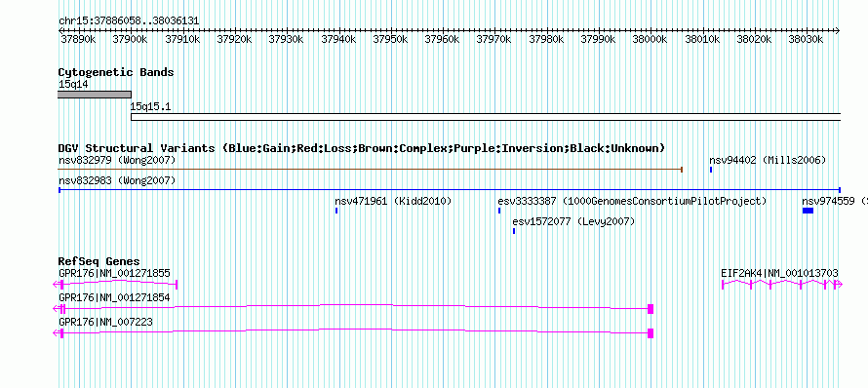Viewport: 868px width, 388px height.
Task: Select the brown nsv832979 complex variant line
Action: (371, 170)
